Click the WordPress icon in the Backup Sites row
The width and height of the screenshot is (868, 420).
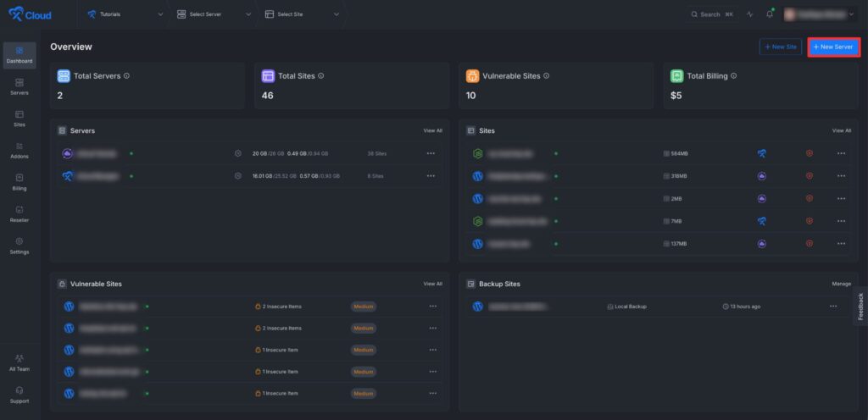[x=478, y=307]
